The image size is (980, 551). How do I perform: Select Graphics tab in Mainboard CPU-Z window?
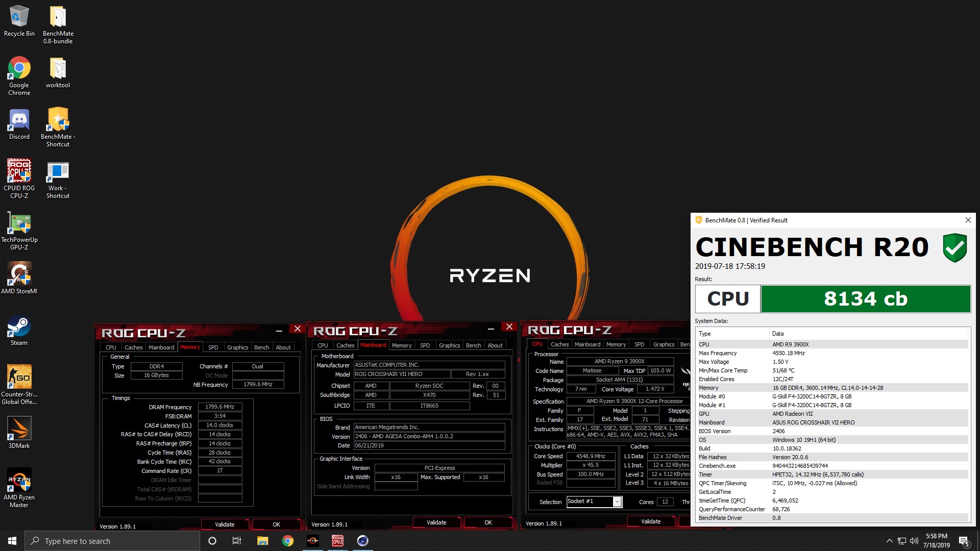click(449, 345)
